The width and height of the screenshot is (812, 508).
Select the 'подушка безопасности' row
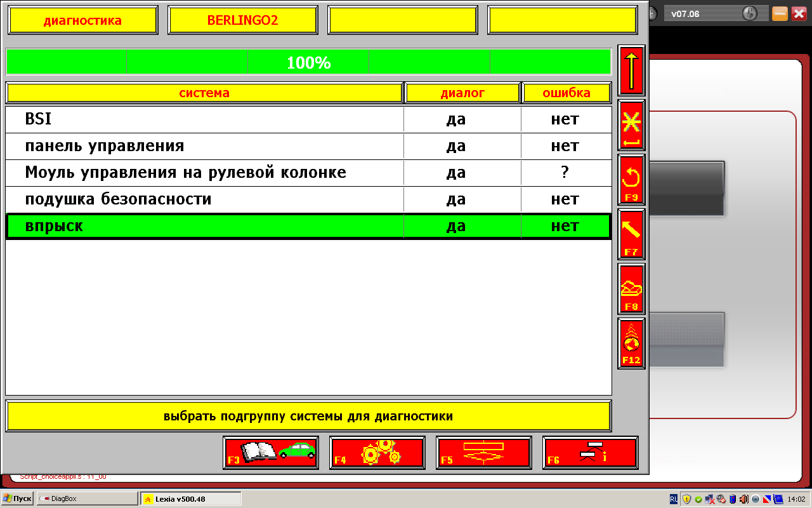pyautogui.click(x=204, y=199)
